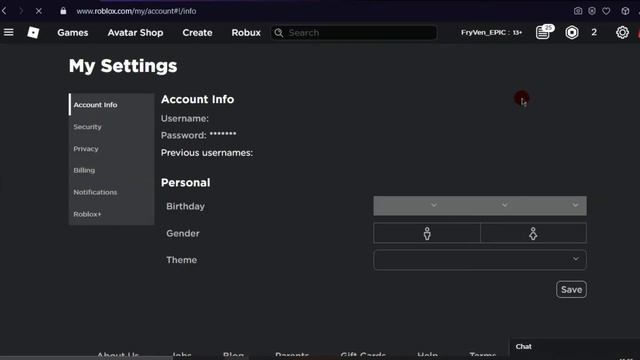Switch to Security settings tab
The width and height of the screenshot is (640, 360).
tap(111, 127)
